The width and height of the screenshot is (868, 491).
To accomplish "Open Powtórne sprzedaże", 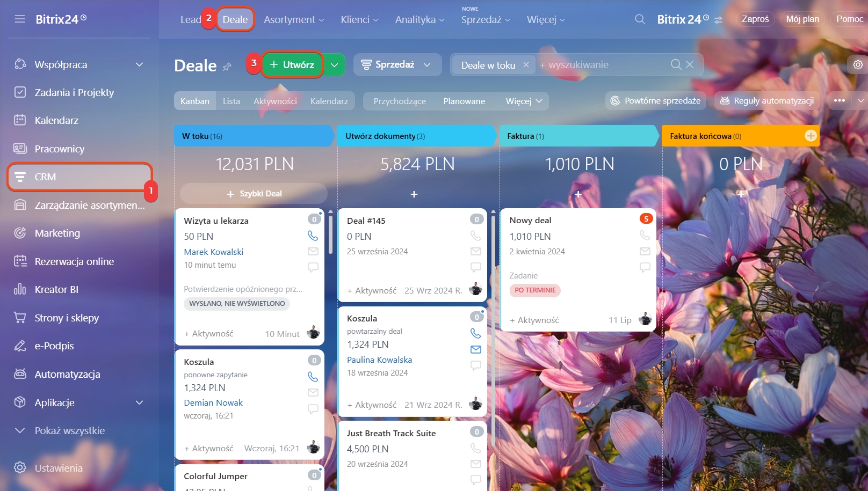I will pyautogui.click(x=656, y=100).
